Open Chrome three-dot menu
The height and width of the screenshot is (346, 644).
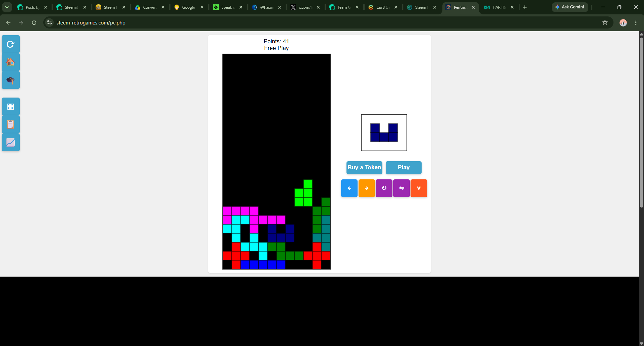tap(636, 22)
